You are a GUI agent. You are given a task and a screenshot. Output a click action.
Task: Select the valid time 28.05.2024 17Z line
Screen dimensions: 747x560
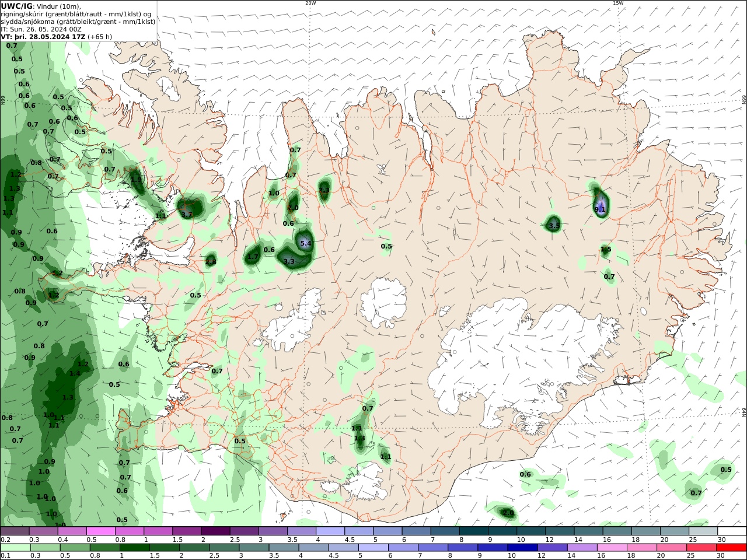pyautogui.click(x=57, y=37)
